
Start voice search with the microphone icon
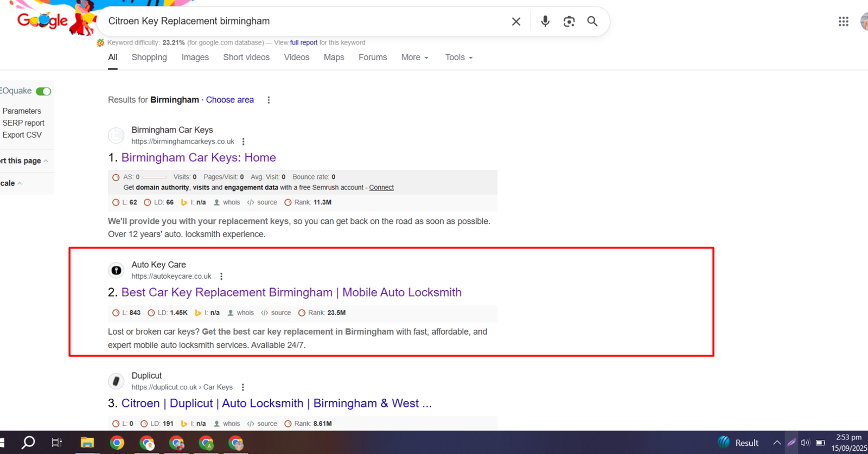[x=545, y=21]
